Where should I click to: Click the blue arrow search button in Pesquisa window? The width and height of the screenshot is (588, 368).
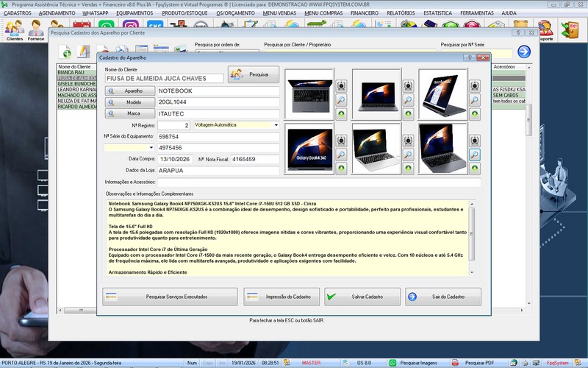524,52
